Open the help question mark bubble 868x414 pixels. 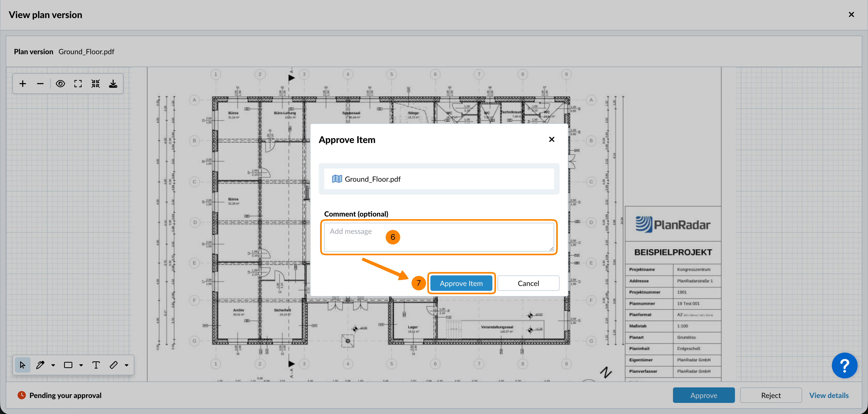coord(844,365)
